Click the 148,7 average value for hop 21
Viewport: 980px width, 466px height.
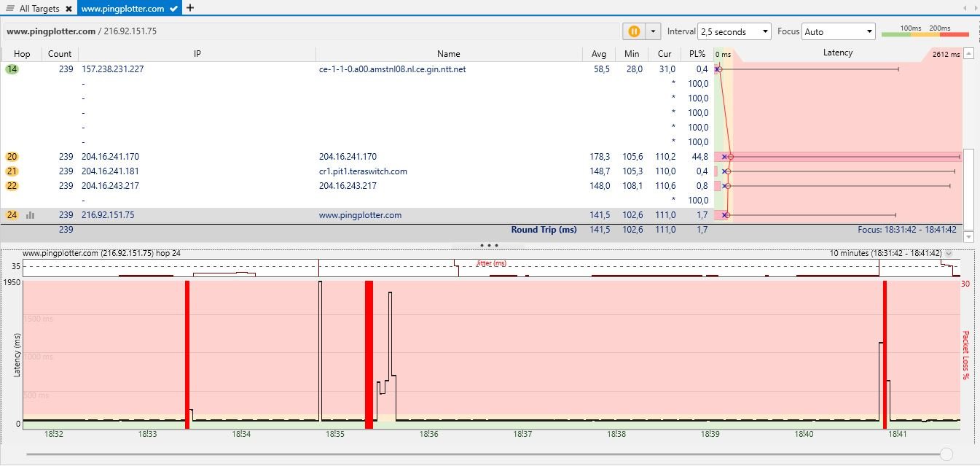click(600, 171)
